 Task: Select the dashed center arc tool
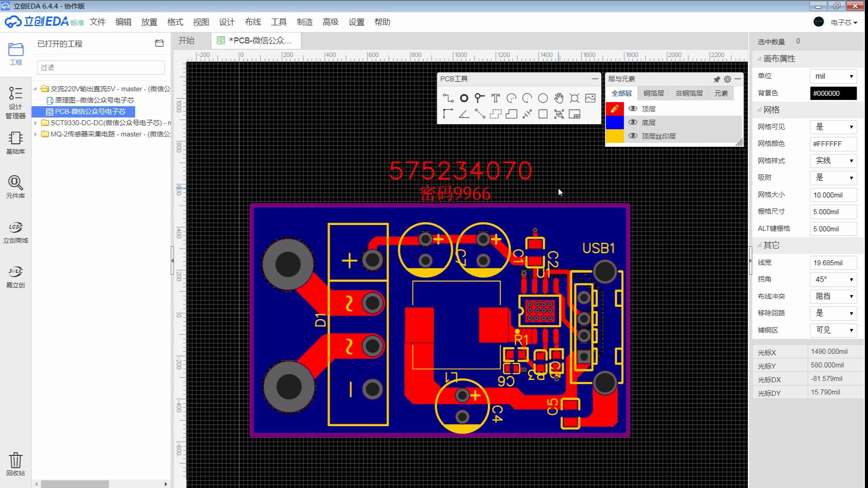tap(527, 98)
